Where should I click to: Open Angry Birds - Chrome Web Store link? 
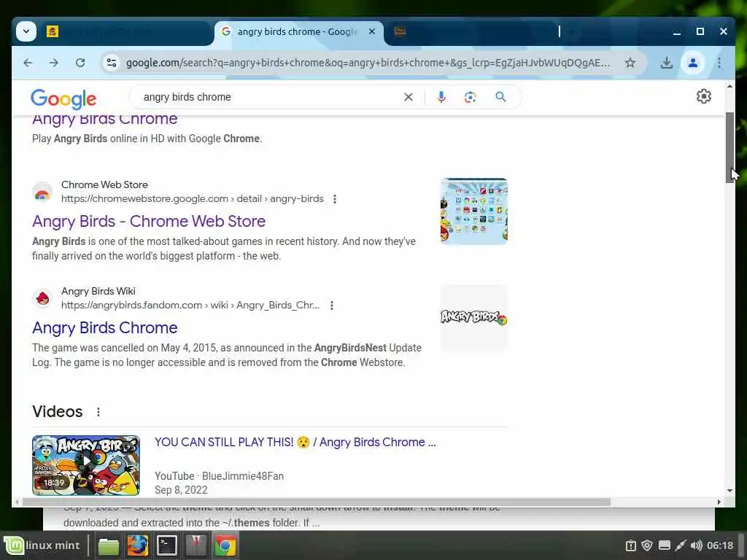pos(149,222)
